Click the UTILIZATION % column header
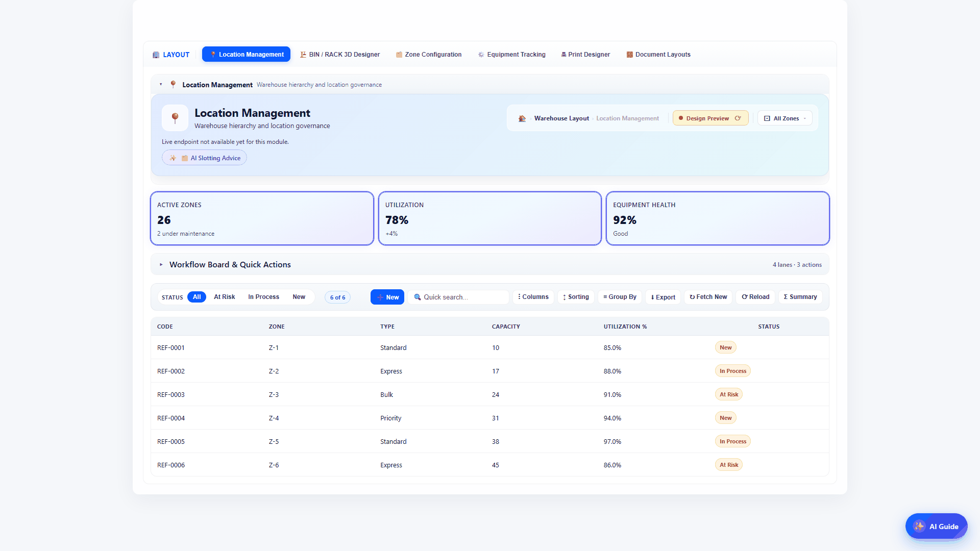Screen dimensions: 980x551 pyautogui.click(x=625, y=327)
